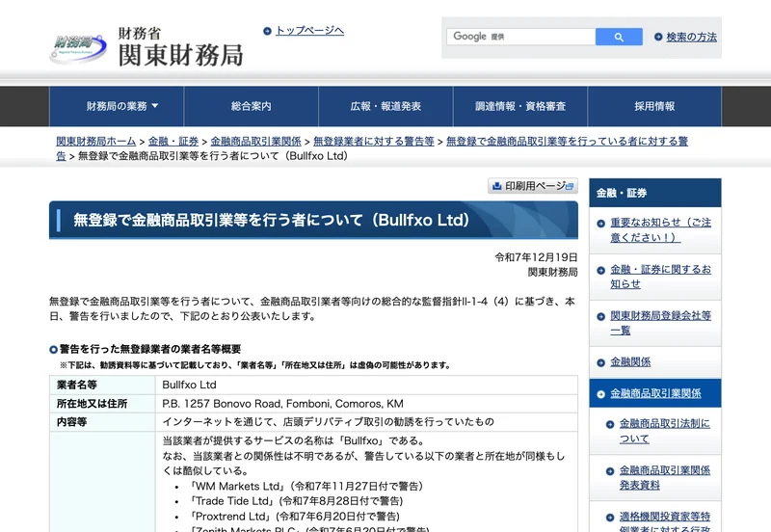The height and width of the screenshot is (532, 771).
Task: Click section heading 警告を行った無登録業者の業者名等概要
Action: coord(150,349)
